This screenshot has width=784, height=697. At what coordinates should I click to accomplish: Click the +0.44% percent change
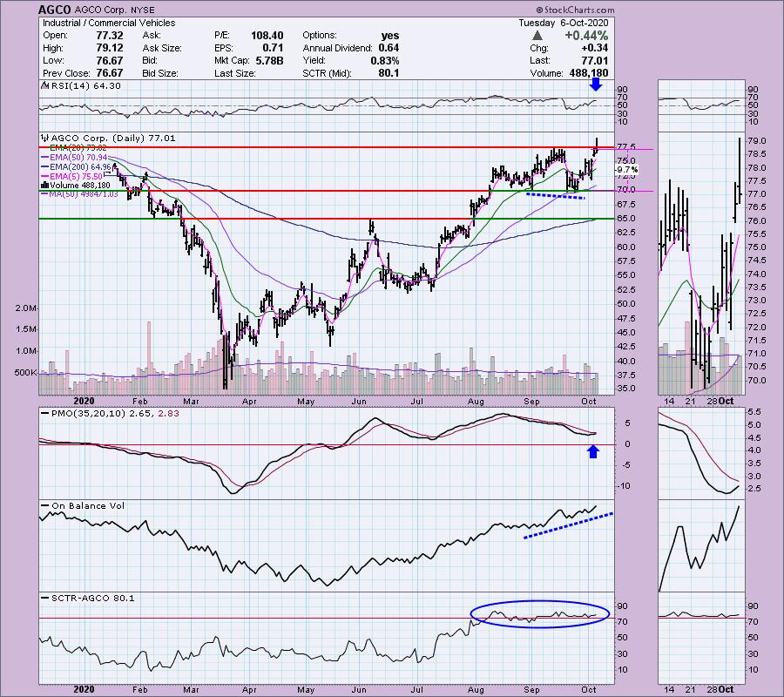coord(586,36)
